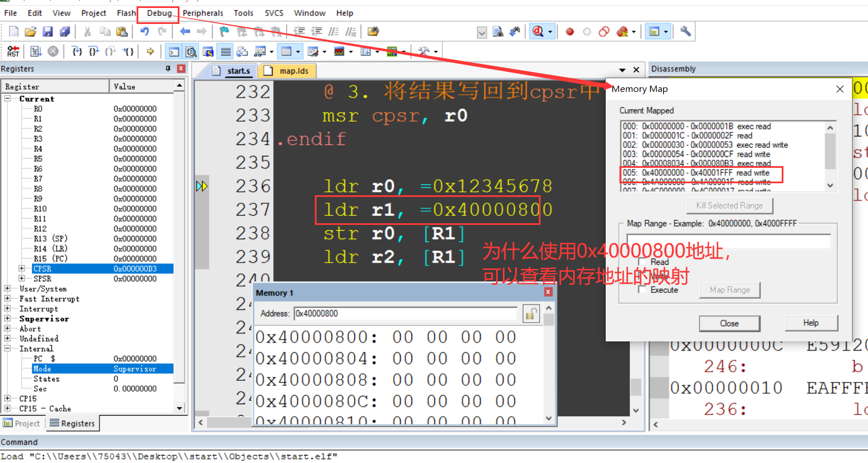Image resolution: width=868 pixels, height=463 pixels.
Task: Open the Call Stack window icon
Action: tap(242, 51)
